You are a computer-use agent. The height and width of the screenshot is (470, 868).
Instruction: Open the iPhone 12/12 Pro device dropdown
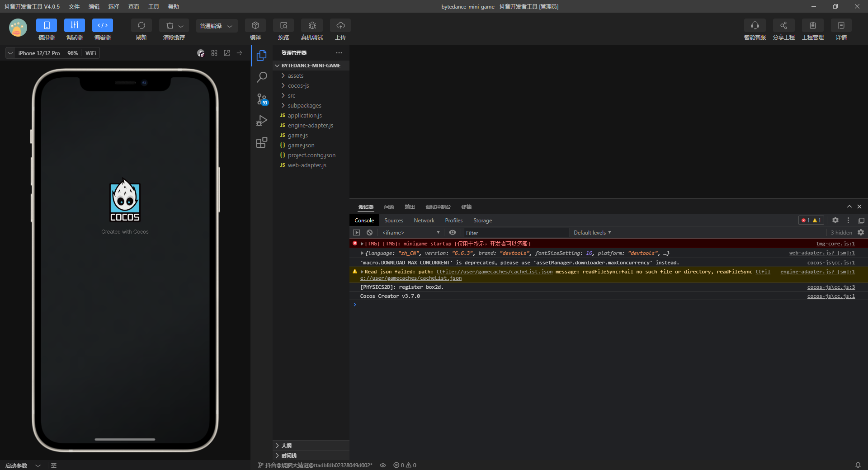tap(38, 53)
